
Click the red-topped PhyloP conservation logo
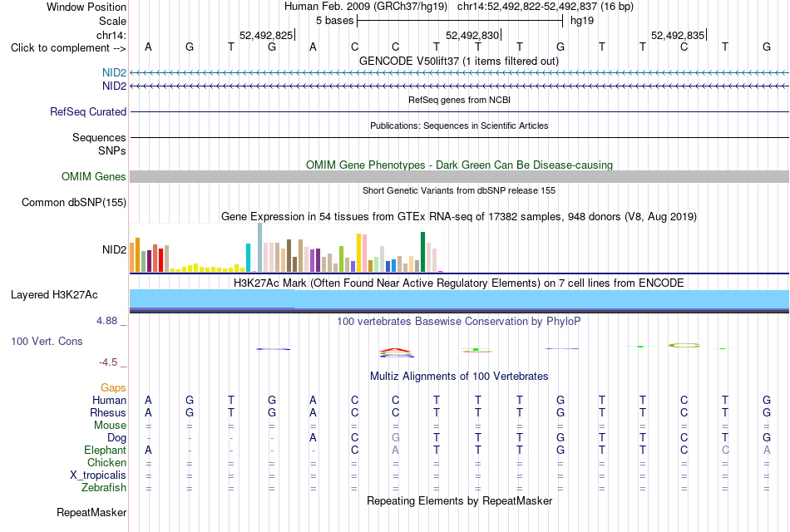tap(397, 352)
